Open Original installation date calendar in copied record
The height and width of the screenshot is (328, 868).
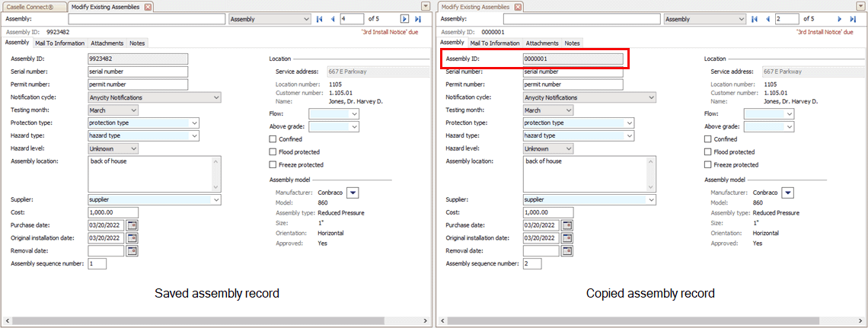(566, 238)
